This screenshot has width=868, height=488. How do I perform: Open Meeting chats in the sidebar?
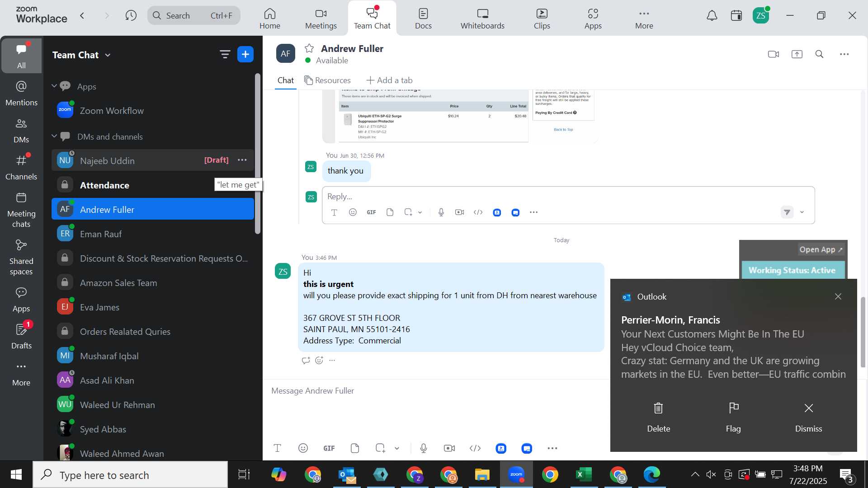tap(21, 210)
